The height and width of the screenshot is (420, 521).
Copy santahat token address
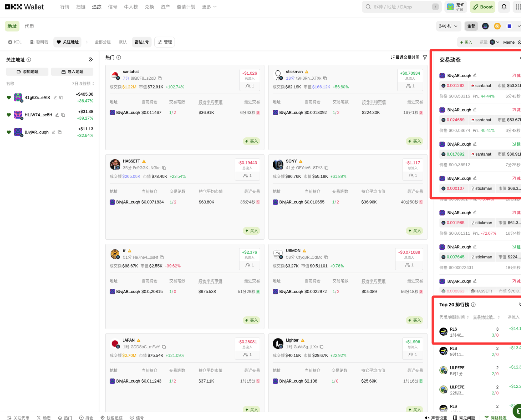pyautogui.click(x=160, y=78)
